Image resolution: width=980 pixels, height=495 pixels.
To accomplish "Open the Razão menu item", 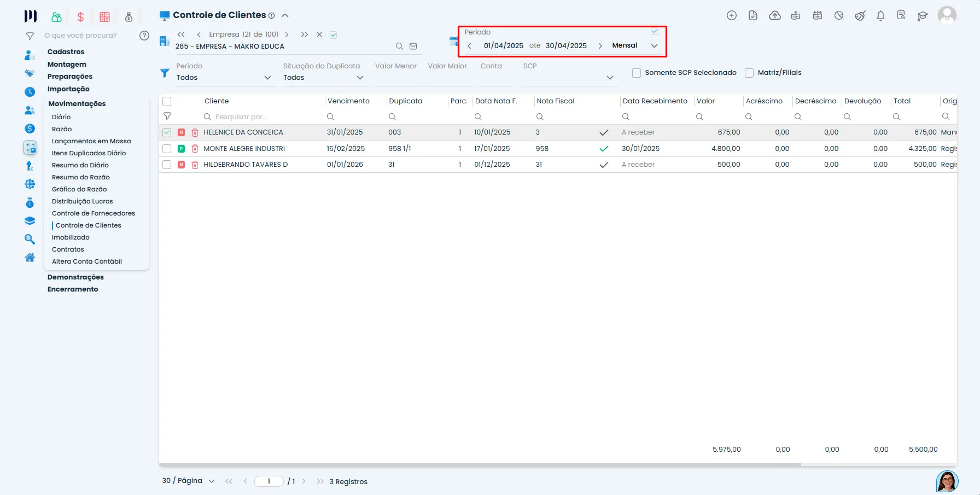I will [x=62, y=129].
